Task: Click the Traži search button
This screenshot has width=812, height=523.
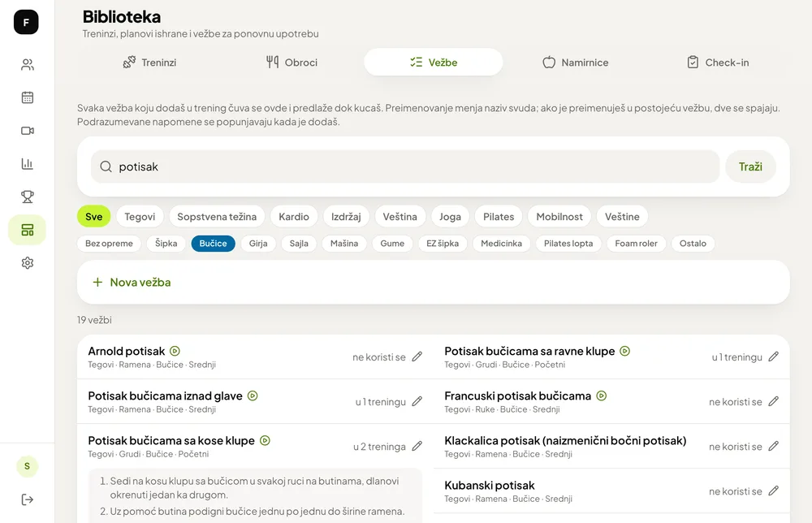Action: click(x=750, y=166)
